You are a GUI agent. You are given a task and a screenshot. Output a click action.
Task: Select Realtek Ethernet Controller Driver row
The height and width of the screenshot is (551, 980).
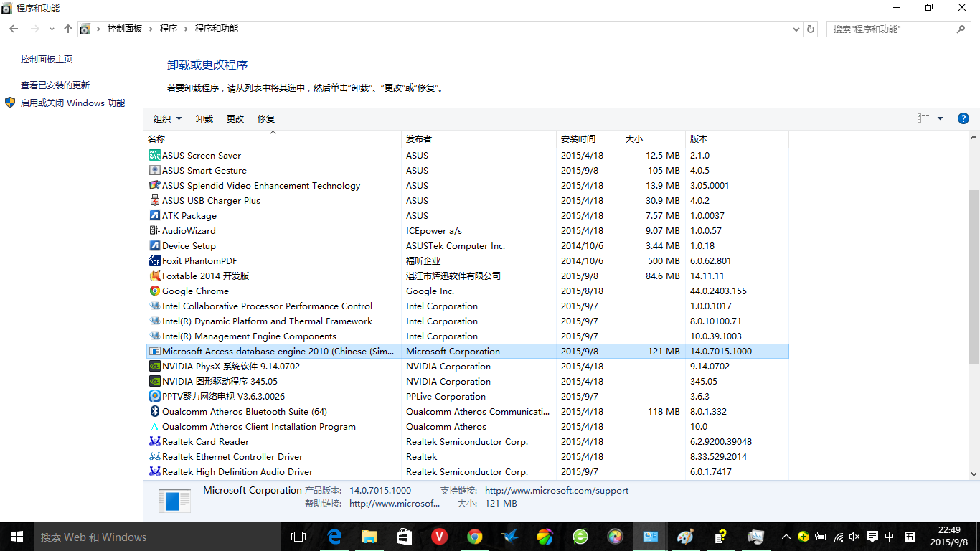pyautogui.click(x=466, y=456)
